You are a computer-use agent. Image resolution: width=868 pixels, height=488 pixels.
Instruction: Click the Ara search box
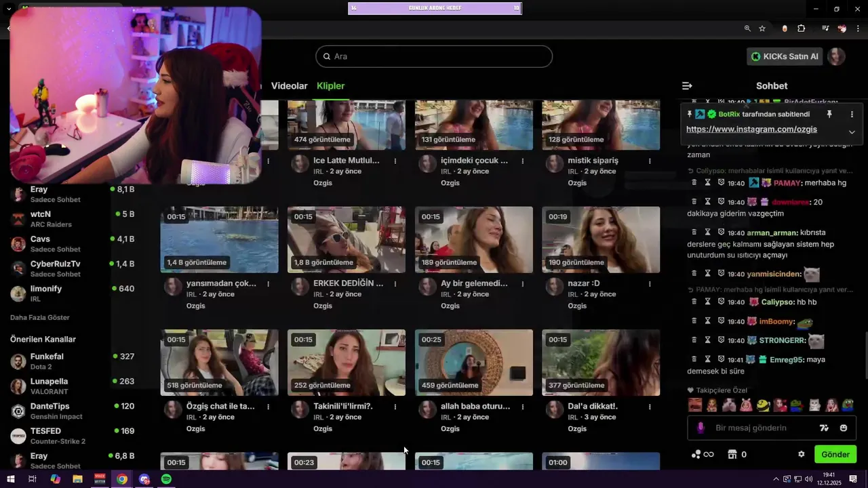[434, 56]
